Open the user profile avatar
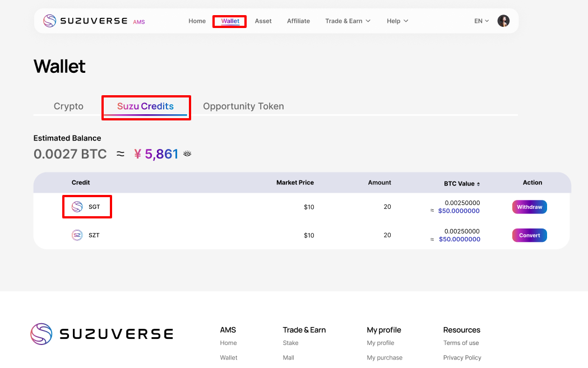 pyautogui.click(x=503, y=21)
